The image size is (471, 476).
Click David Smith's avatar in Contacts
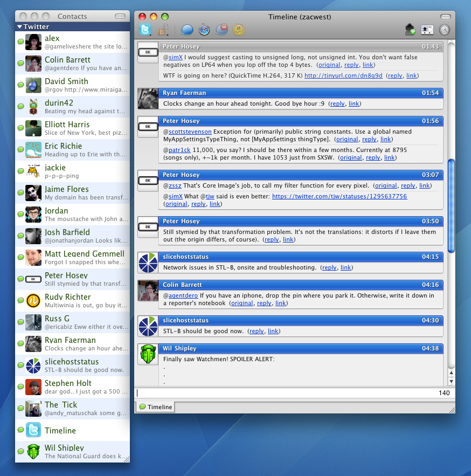(x=33, y=85)
